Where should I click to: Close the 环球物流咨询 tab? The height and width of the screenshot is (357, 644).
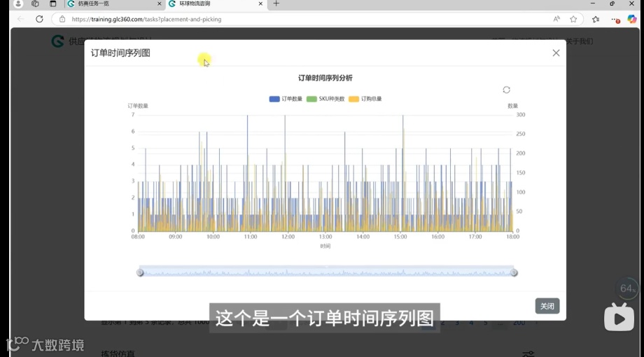260,3
